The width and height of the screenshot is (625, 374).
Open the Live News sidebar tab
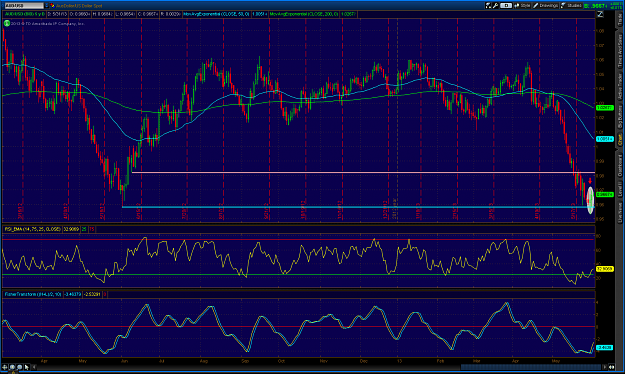point(620,212)
